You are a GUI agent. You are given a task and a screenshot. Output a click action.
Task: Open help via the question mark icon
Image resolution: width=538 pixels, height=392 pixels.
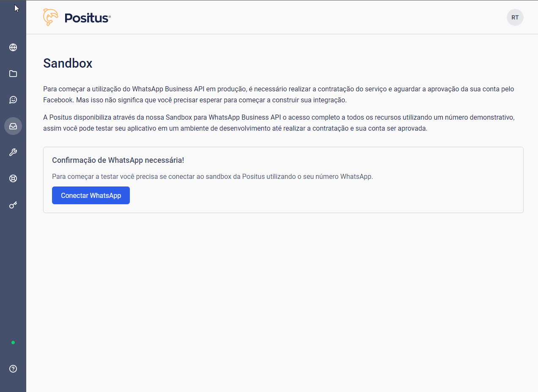13,369
